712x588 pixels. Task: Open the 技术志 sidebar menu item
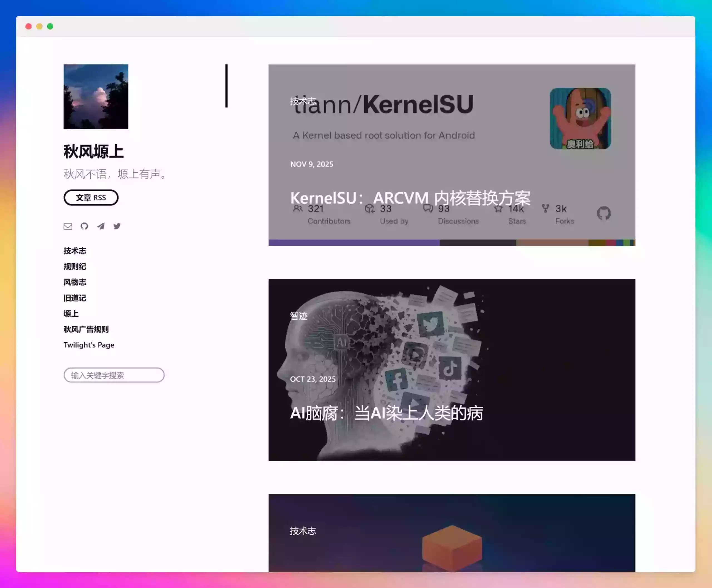[75, 251]
